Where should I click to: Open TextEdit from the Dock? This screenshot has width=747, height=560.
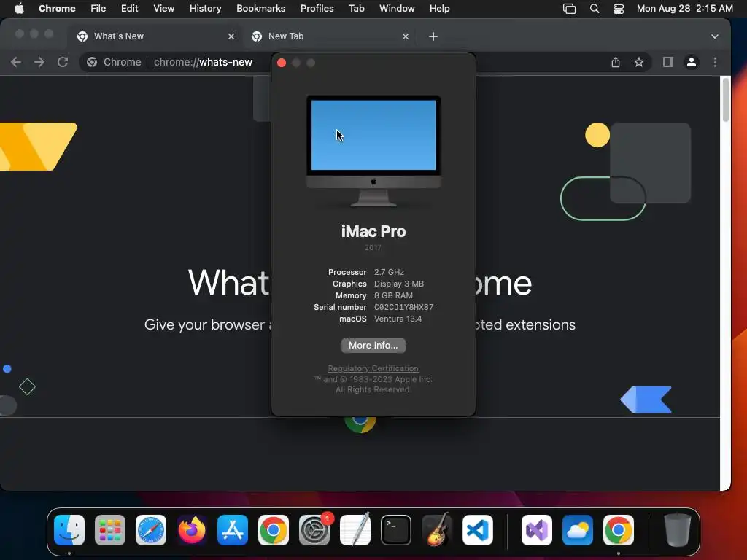click(355, 530)
